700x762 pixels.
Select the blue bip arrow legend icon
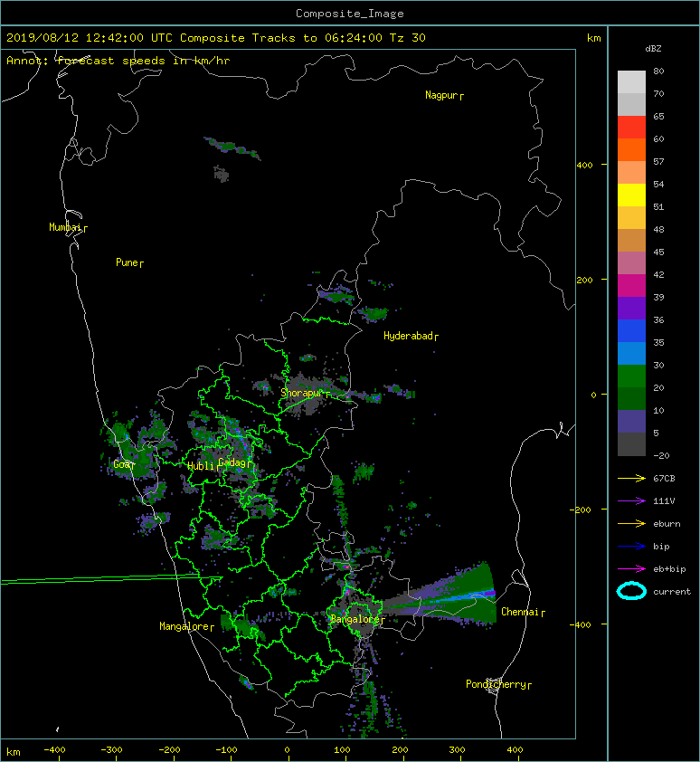[631, 547]
